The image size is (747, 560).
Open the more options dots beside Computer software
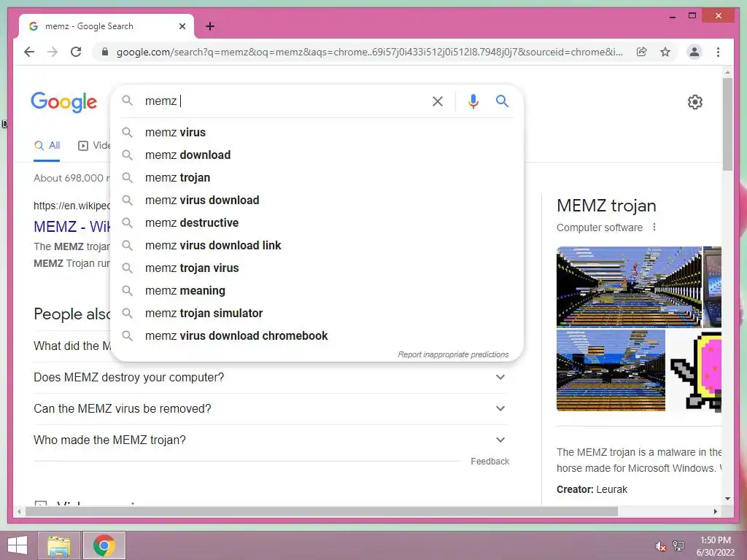coord(654,227)
